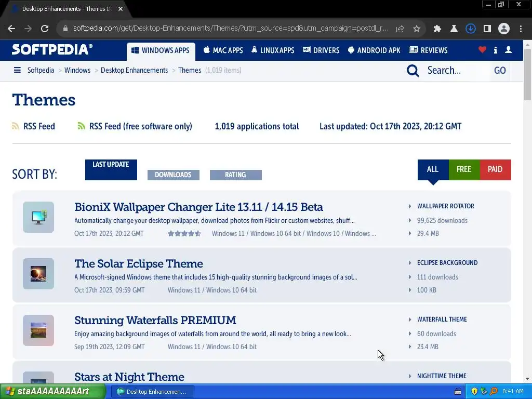Close the Desktop Enhancements browser tab
The width and height of the screenshot is (532, 399).
(121, 9)
